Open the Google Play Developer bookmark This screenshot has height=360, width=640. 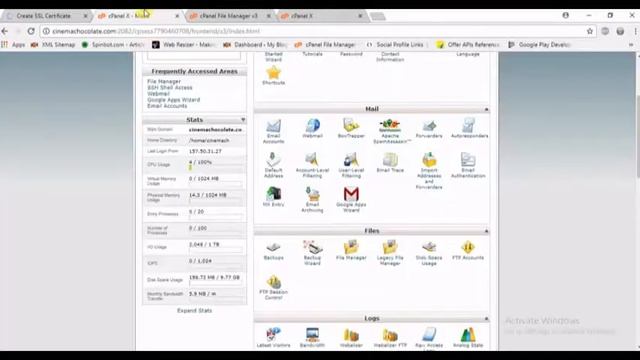tap(539, 44)
